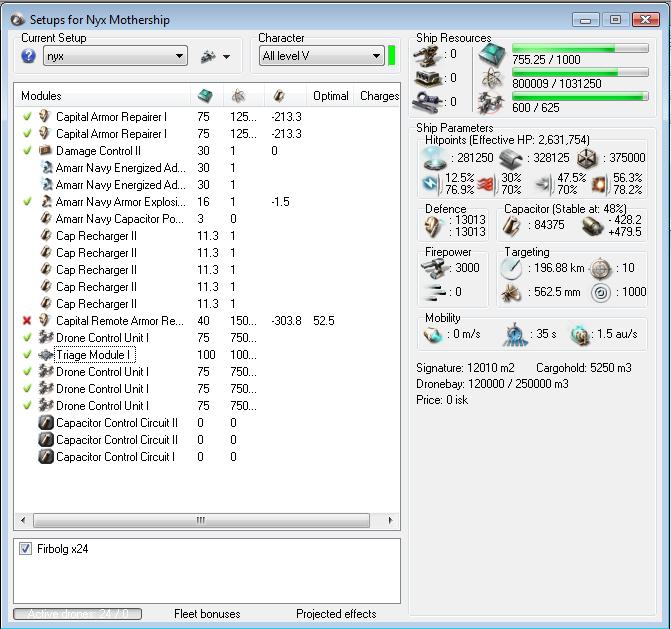Uncheck the Firbolg x24 drone checkbox
Viewport: 671px width, 629px height.
tap(25, 549)
